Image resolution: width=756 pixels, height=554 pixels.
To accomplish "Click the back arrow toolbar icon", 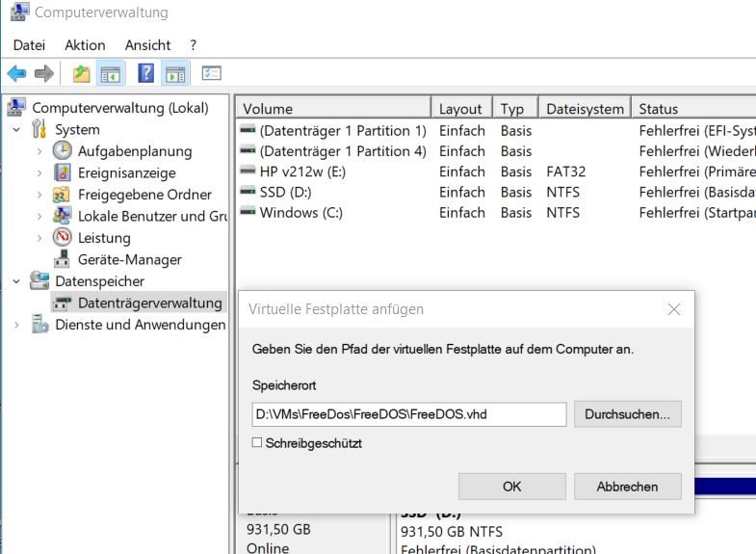I will point(16,73).
